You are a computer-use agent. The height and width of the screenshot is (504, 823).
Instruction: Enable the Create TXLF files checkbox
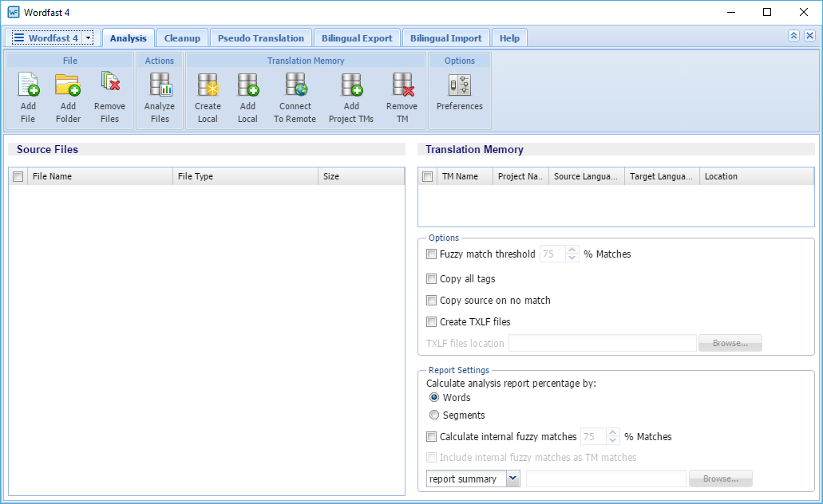point(431,322)
